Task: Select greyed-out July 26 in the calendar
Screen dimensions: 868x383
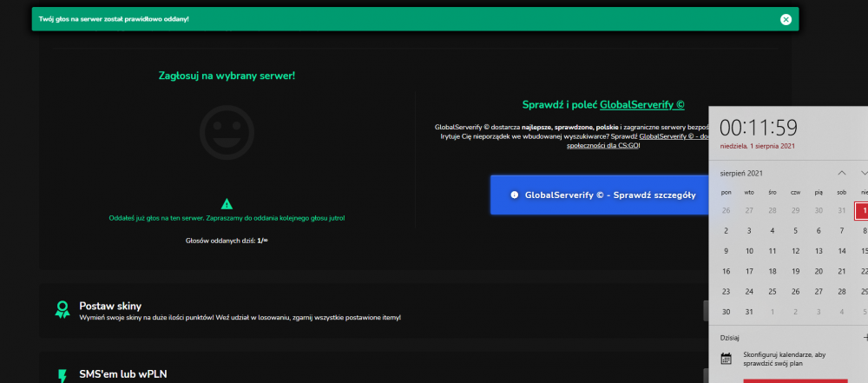Action: point(726,211)
